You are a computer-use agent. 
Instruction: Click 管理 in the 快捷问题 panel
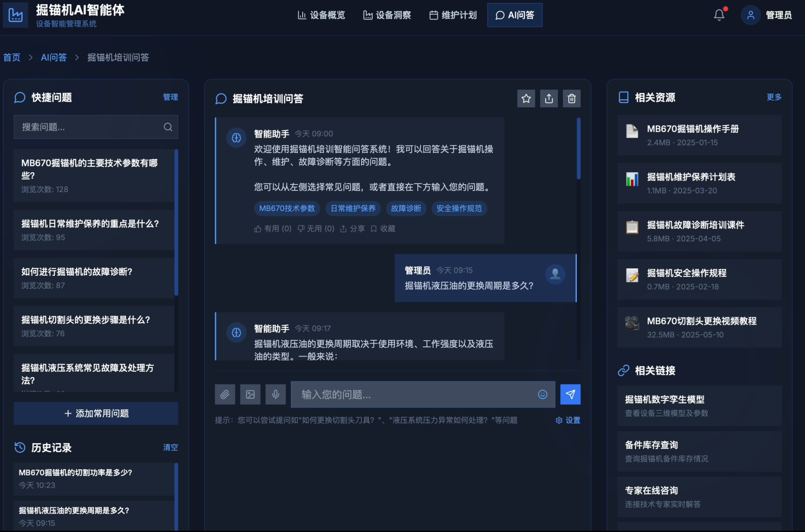(171, 97)
